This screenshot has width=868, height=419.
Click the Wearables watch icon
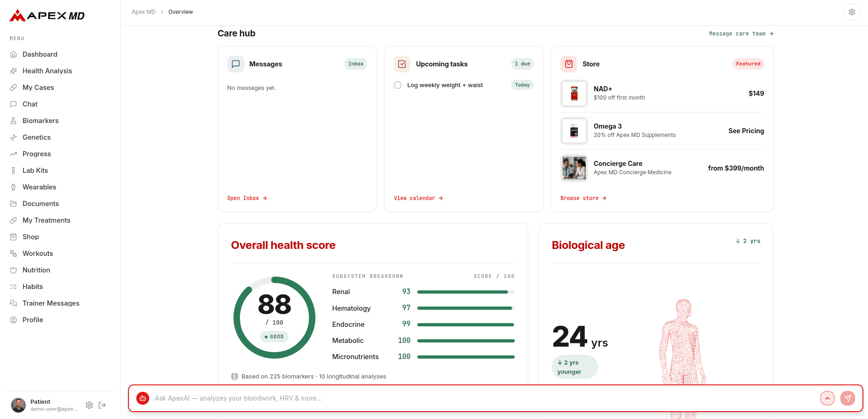click(x=13, y=187)
